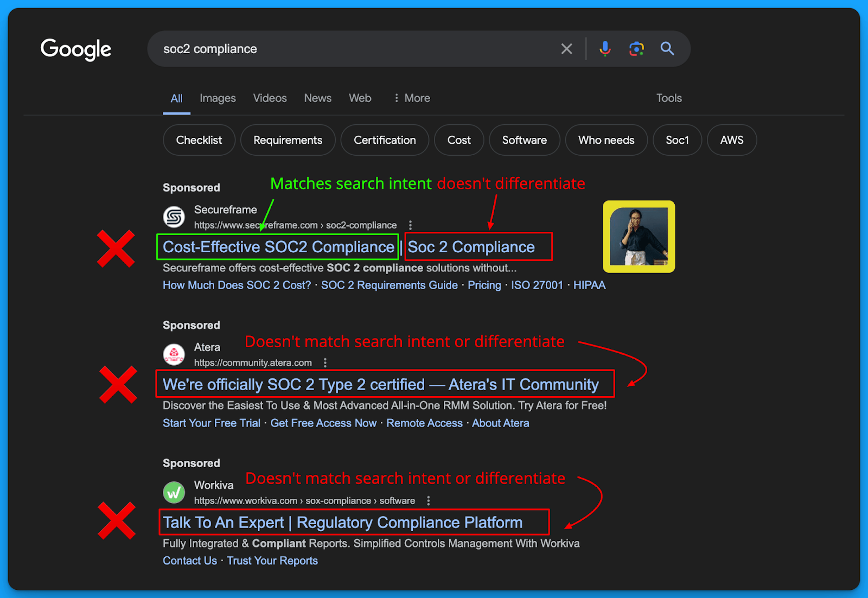Switch to the News tab
This screenshot has height=598, width=868.
pos(317,98)
